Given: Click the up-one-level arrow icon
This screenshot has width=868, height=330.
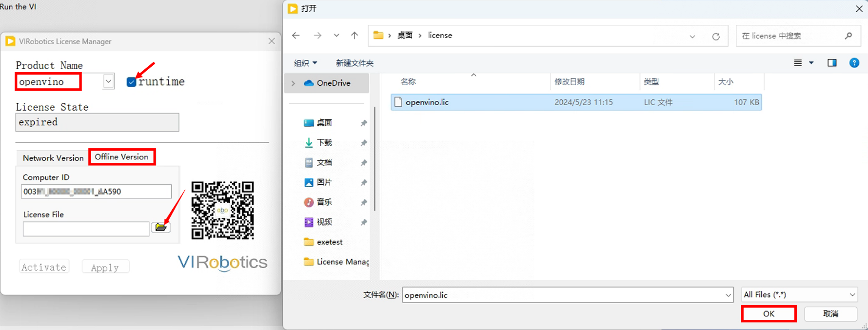Looking at the screenshot, I should pyautogui.click(x=355, y=36).
